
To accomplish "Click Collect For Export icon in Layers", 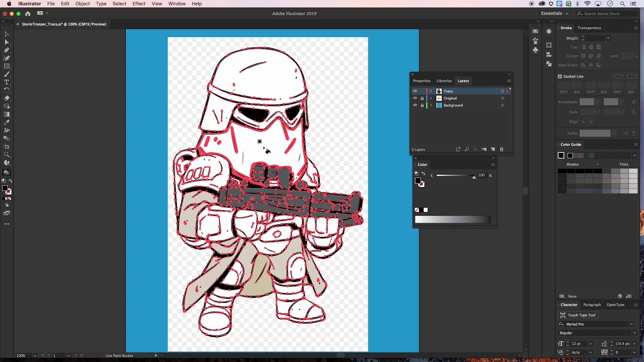I will [x=458, y=149].
